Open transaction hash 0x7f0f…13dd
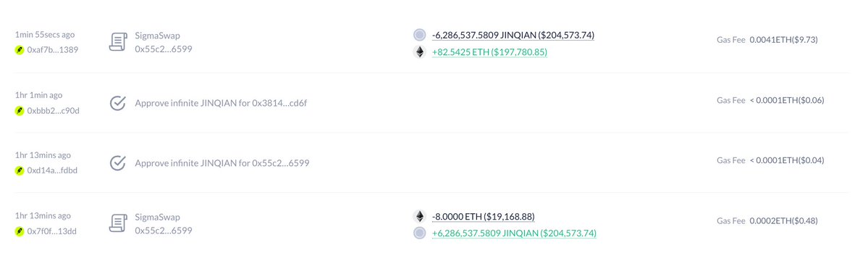 tap(52, 231)
